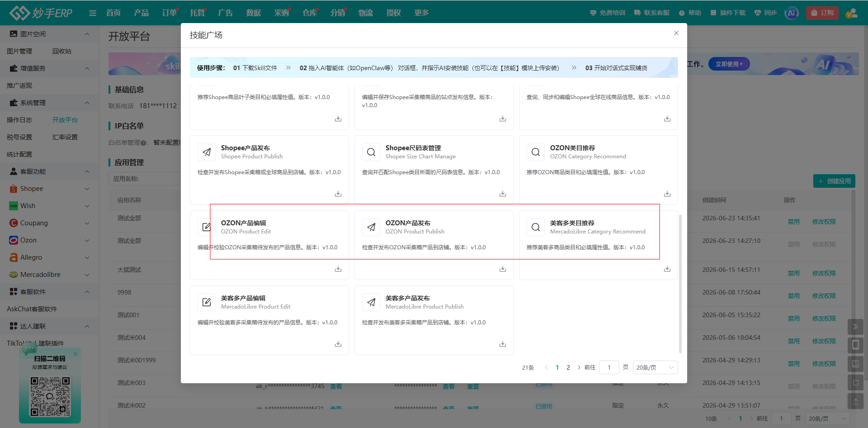Open the 更多 menu

[x=422, y=13]
